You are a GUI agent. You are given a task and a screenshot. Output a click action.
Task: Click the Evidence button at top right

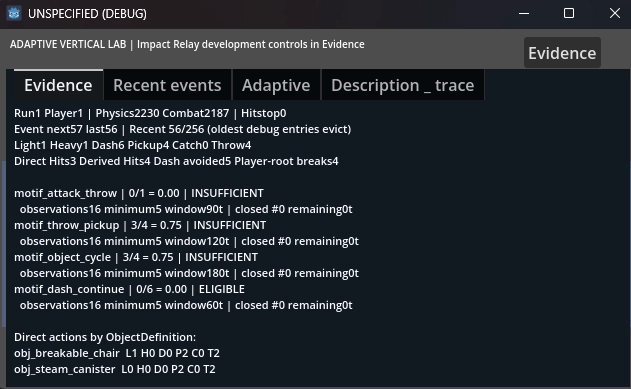coord(562,53)
